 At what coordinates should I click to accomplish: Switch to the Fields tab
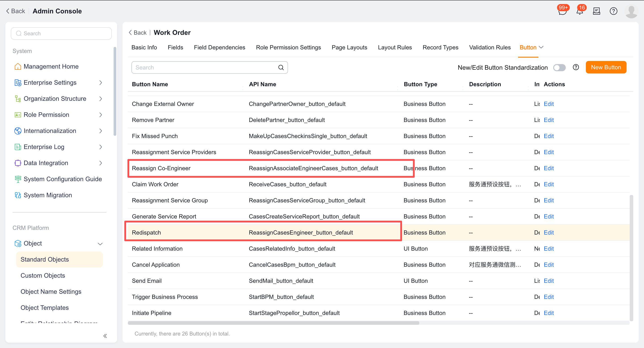pyautogui.click(x=175, y=47)
